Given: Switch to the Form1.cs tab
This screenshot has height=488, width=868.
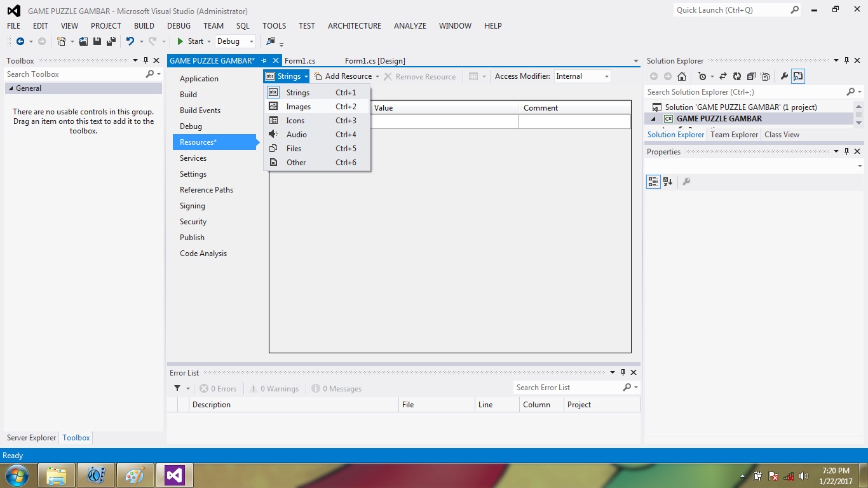Looking at the screenshot, I should (300, 61).
